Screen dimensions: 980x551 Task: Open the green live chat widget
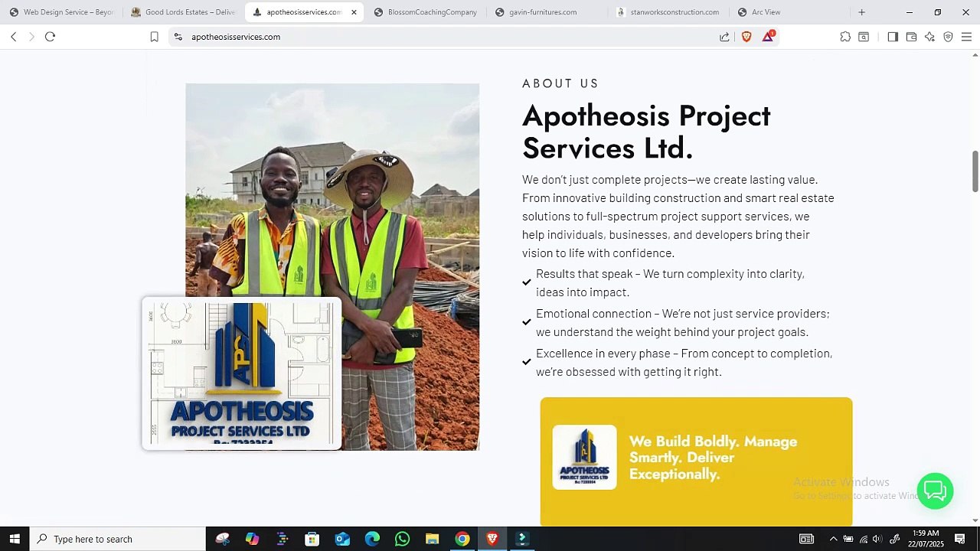click(935, 491)
